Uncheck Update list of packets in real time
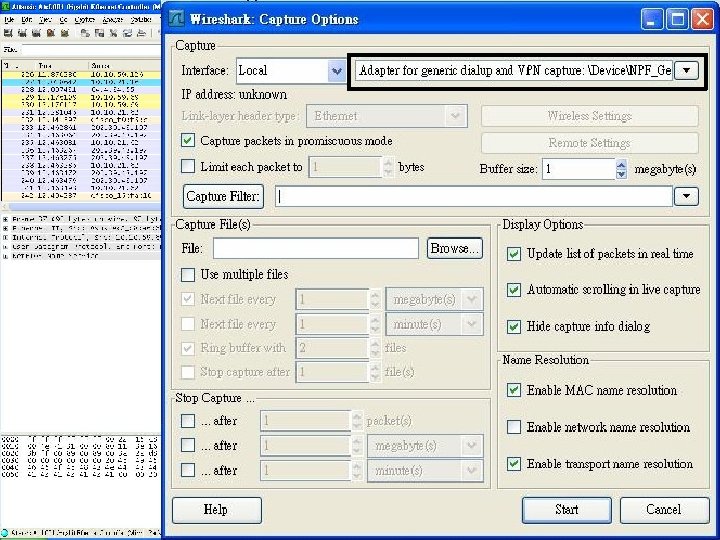The height and width of the screenshot is (540, 720). (514, 253)
